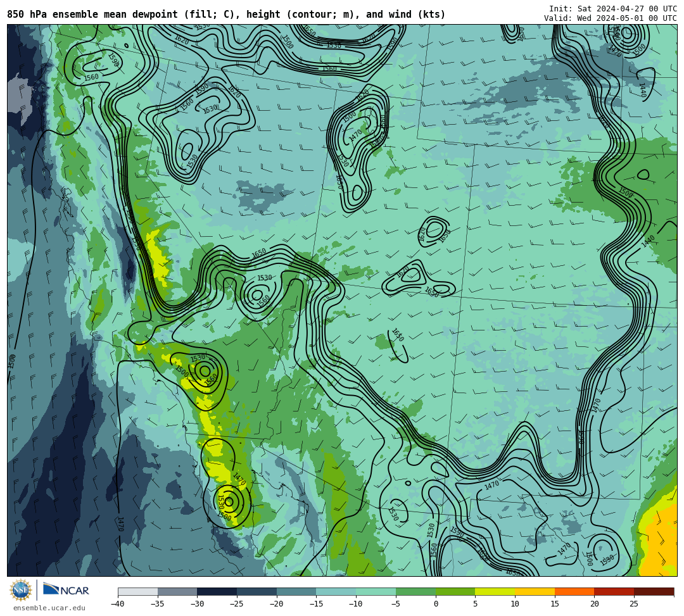Click the -40 colorbar label

point(117,604)
